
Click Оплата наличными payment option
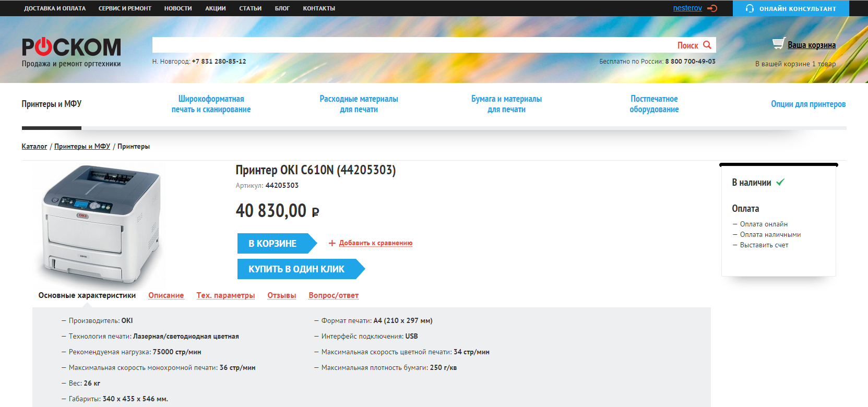click(x=770, y=235)
